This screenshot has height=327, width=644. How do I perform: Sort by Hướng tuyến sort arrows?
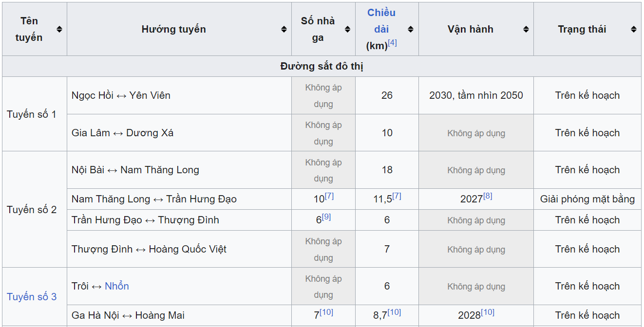284,29
